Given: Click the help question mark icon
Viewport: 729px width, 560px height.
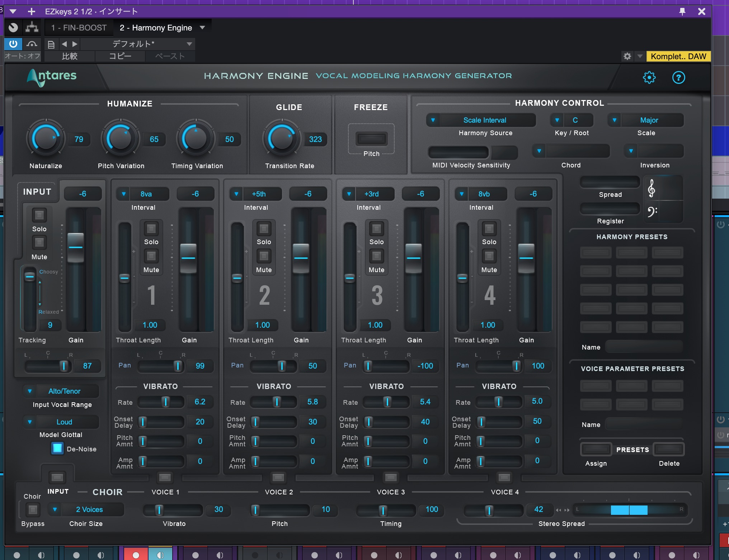Looking at the screenshot, I should (678, 77).
